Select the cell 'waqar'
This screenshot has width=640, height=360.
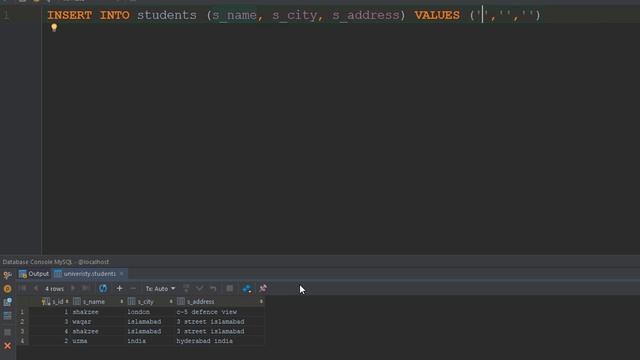point(82,322)
